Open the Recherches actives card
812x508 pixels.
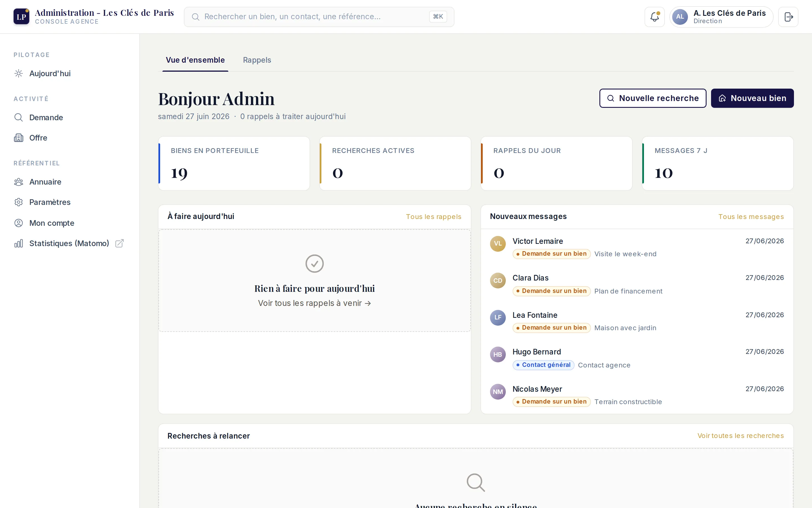(395, 163)
